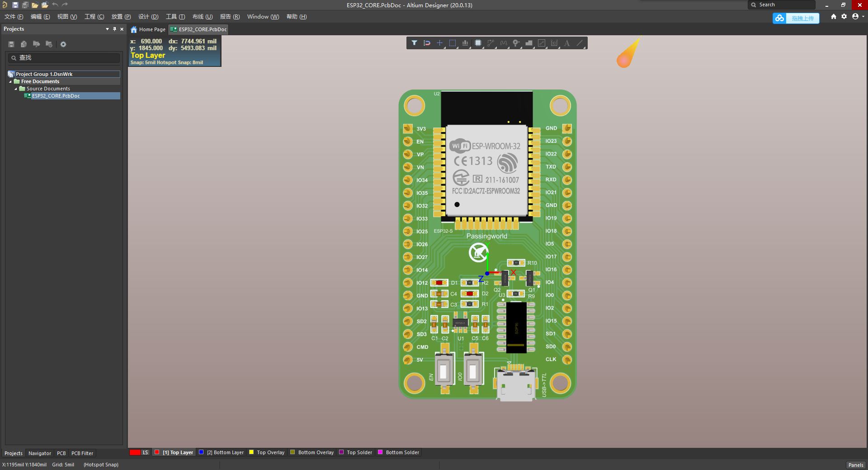
Task: Select the Bottom Overlay layer tab
Action: (312, 452)
